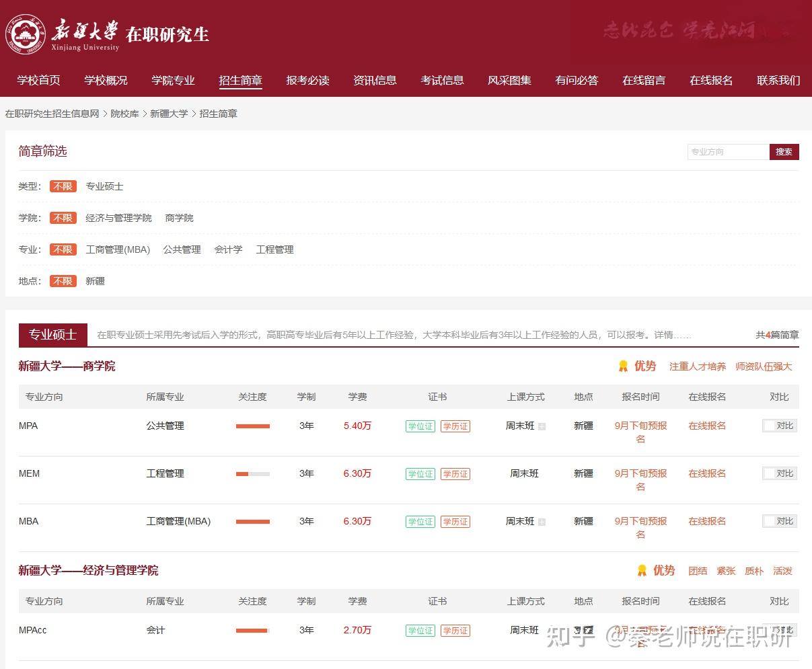Click the medal icon beside 商学院 优势

pos(623,366)
